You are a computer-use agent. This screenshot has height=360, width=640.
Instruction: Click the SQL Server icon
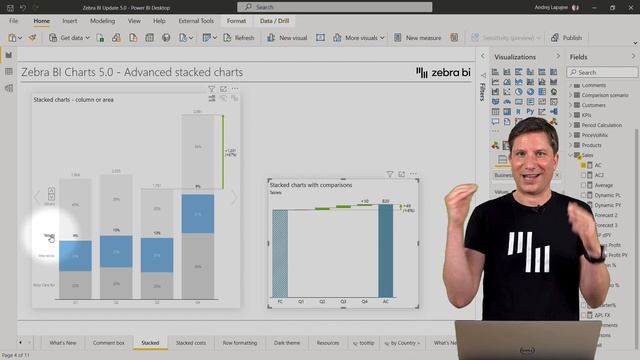coord(133,38)
